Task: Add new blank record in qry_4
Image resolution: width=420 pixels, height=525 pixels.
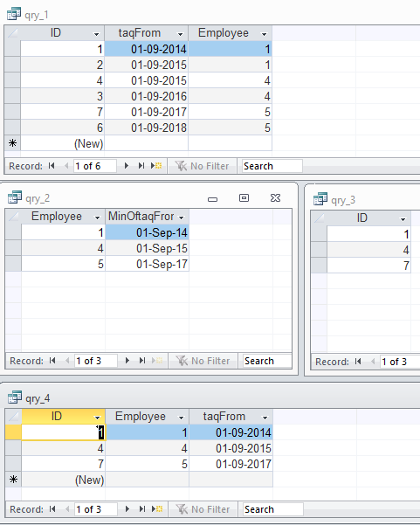Action: [157, 509]
